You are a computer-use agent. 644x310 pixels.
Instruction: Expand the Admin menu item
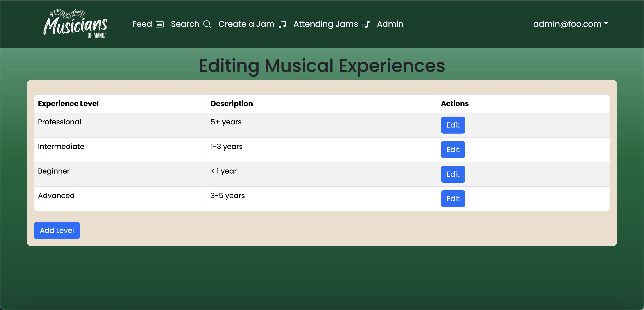[390, 24]
